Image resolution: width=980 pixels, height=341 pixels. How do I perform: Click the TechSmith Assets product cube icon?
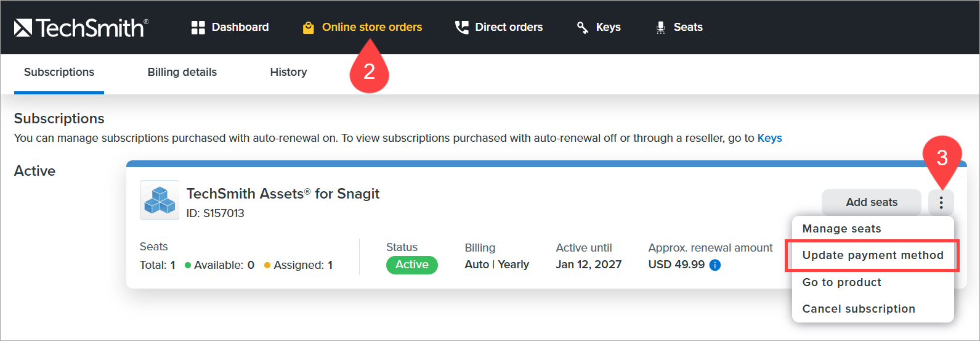pyautogui.click(x=160, y=200)
